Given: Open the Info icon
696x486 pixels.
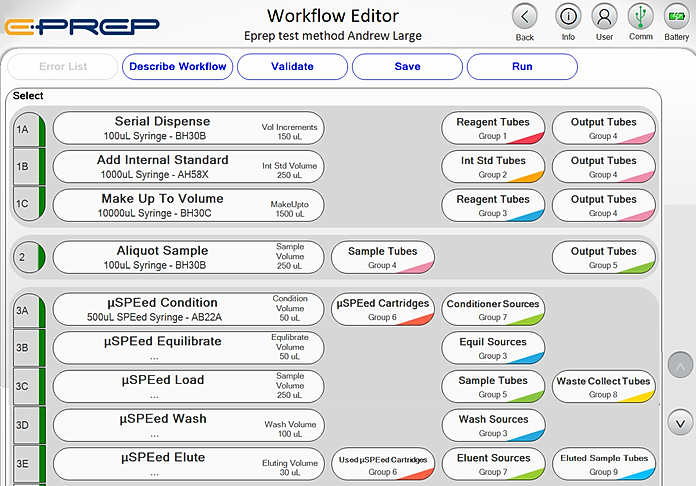Looking at the screenshot, I should (568, 17).
